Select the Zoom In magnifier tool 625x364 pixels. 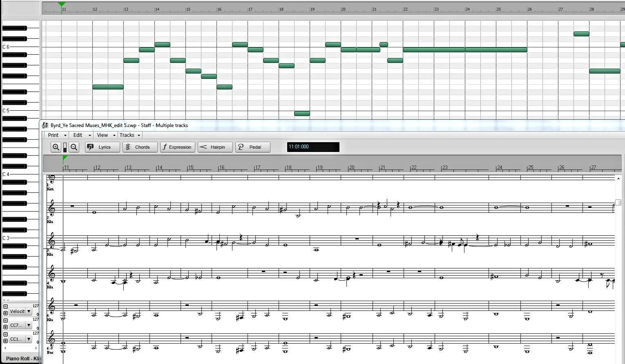tap(56, 147)
